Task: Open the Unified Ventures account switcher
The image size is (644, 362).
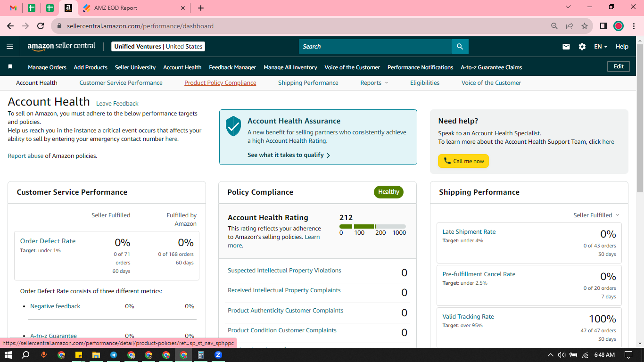Action: tap(158, 47)
